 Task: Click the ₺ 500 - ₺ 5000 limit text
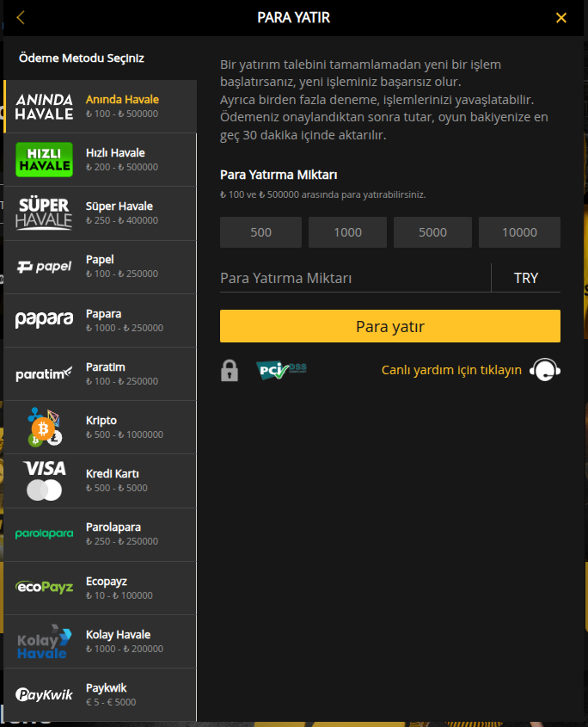(117, 488)
